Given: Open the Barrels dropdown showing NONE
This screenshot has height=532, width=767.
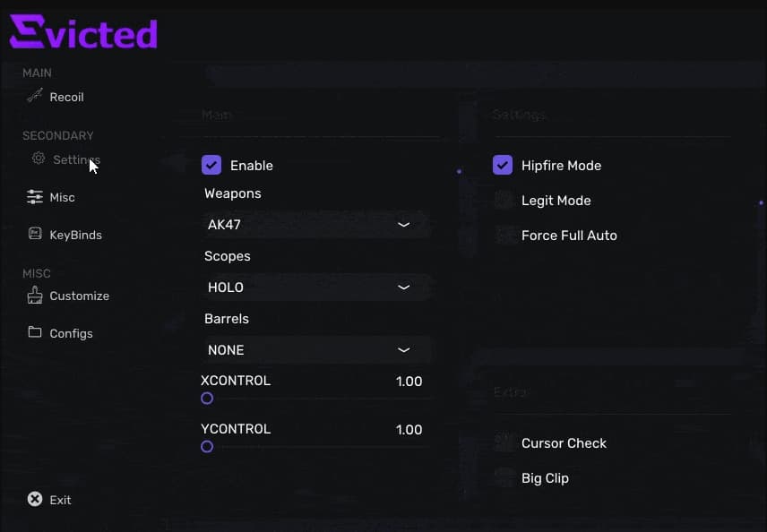Looking at the screenshot, I should 315,350.
